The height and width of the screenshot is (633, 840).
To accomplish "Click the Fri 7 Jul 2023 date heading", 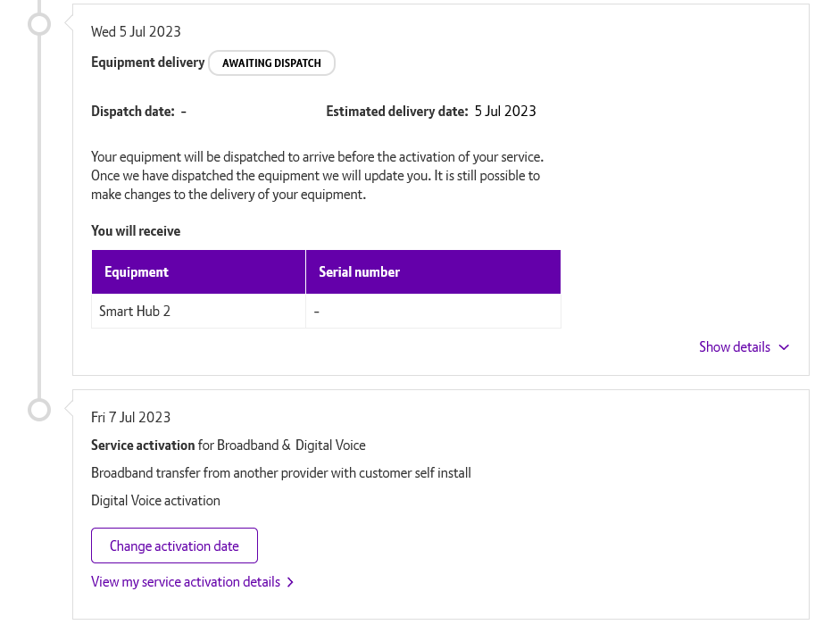I will coord(130,417).
